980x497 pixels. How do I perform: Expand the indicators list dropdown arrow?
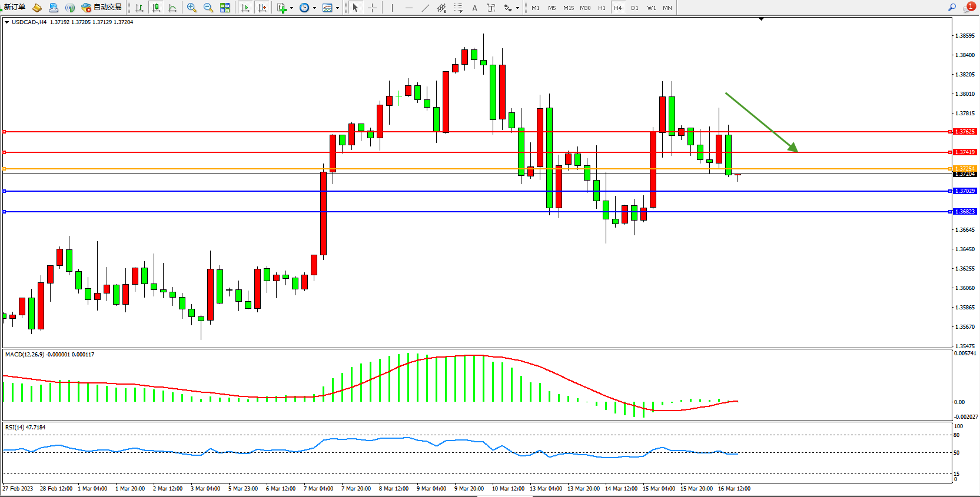[x=291, y=8]
